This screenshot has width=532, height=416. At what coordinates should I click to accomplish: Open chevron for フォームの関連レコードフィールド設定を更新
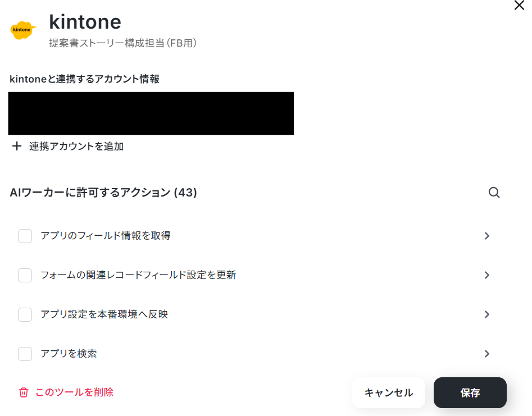coord(487,275)
